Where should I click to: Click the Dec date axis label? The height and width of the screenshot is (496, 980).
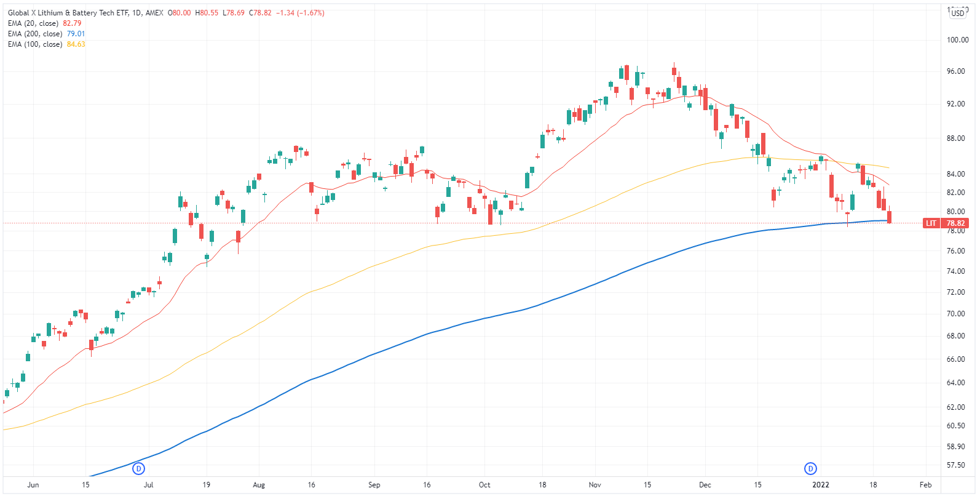click(705, 485)
